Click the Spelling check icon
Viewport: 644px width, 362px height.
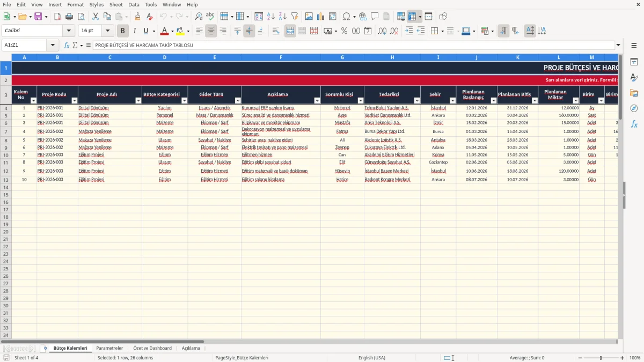(210, 17)
